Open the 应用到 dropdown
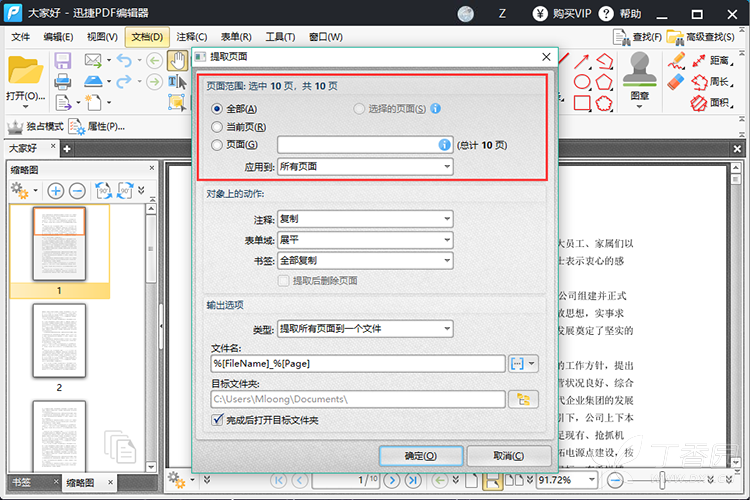 point(365,166)
